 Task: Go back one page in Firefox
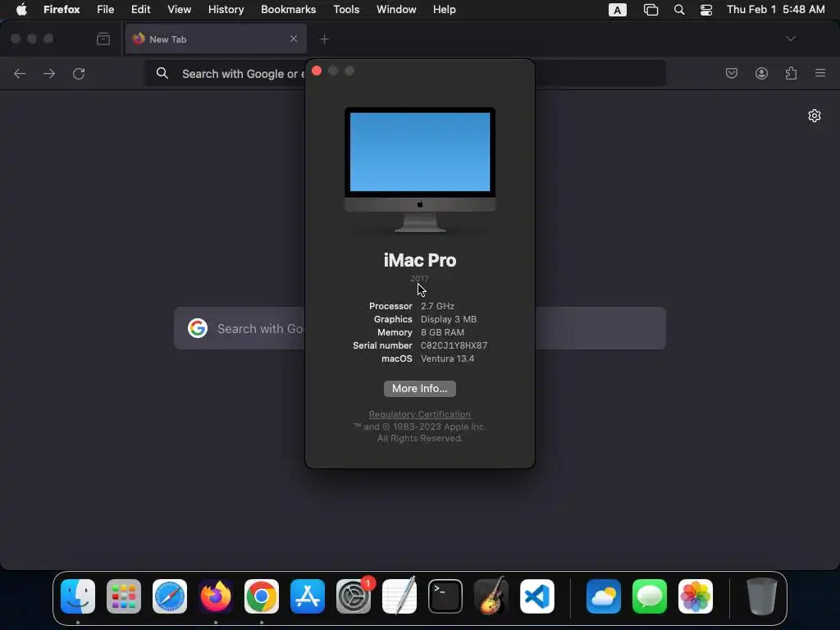click(x=20, y=73)
